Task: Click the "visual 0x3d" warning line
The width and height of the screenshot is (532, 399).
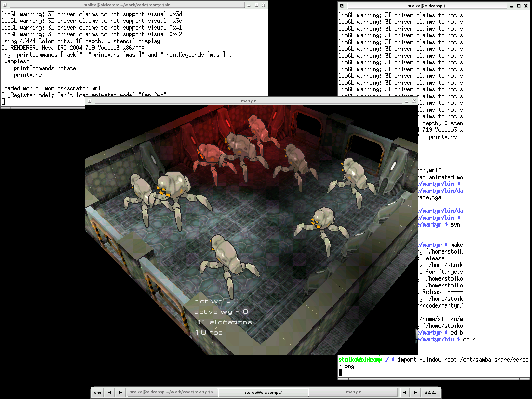Action: [91, 14]
